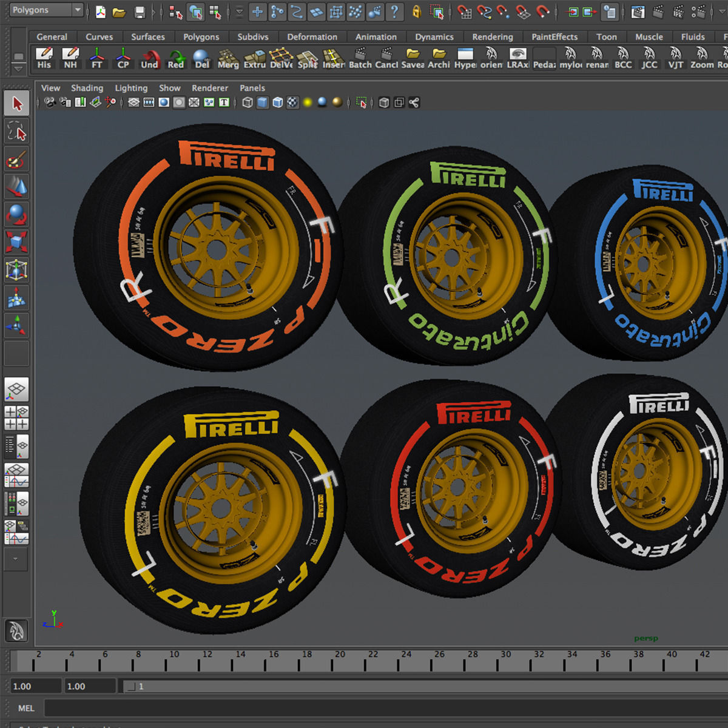Screen dimensions: 728x728
Task: Click the New Scene icon
Action: coord(101,12)
